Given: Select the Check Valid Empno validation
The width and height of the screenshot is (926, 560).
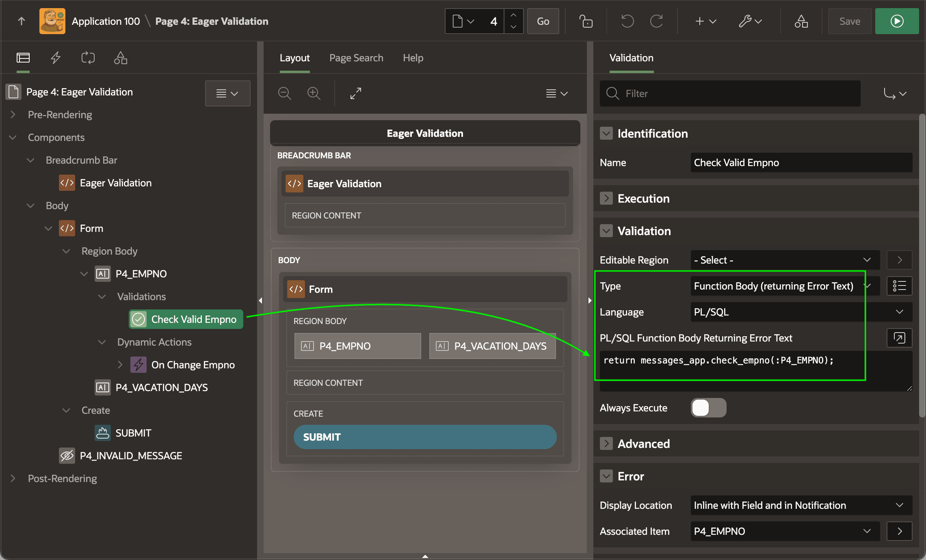Looking at the screenshot, I should (x=186, y=319).
